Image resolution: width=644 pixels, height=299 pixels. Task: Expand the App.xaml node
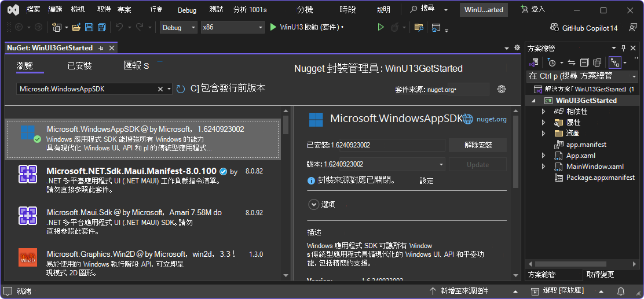pos(543,156)
